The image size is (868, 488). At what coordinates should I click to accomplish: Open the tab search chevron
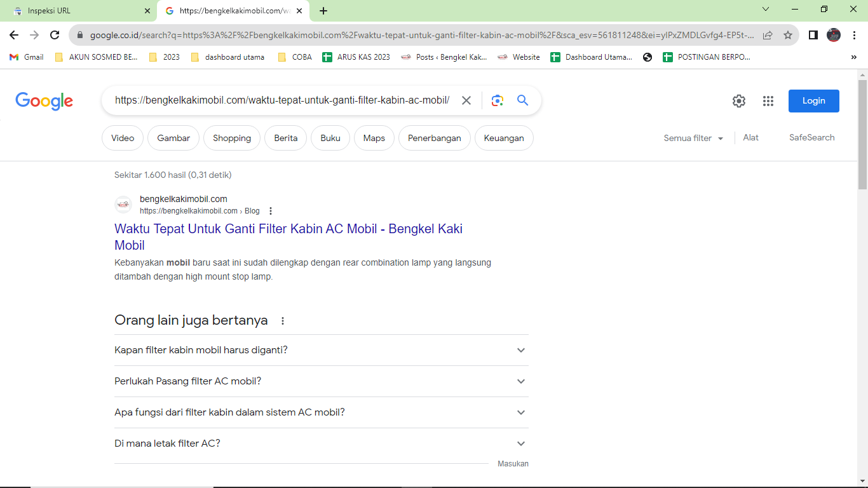766,10
